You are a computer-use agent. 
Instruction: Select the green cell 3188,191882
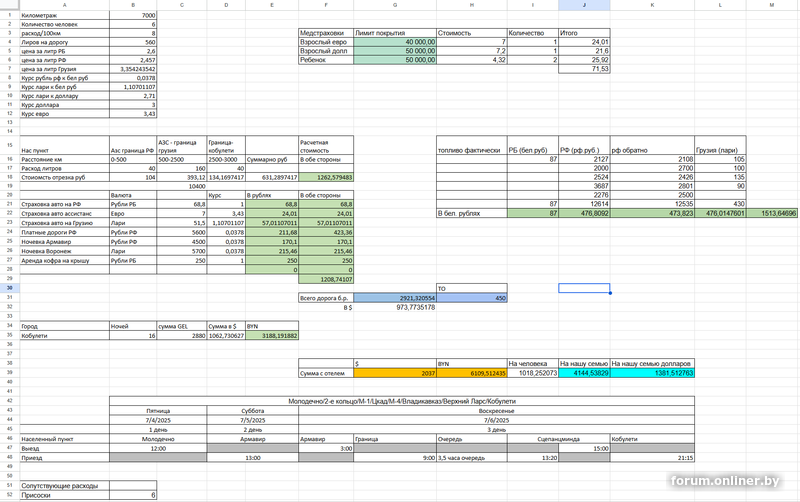[272, 336]
